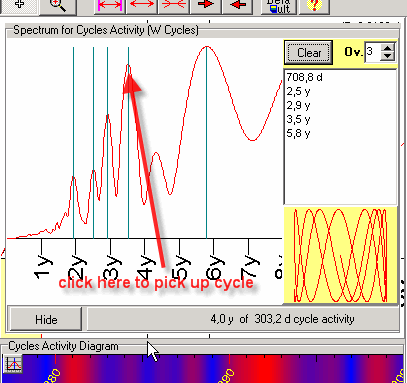Click the Clear button
The height and width of the screenshot is (383, 407).
309,53
